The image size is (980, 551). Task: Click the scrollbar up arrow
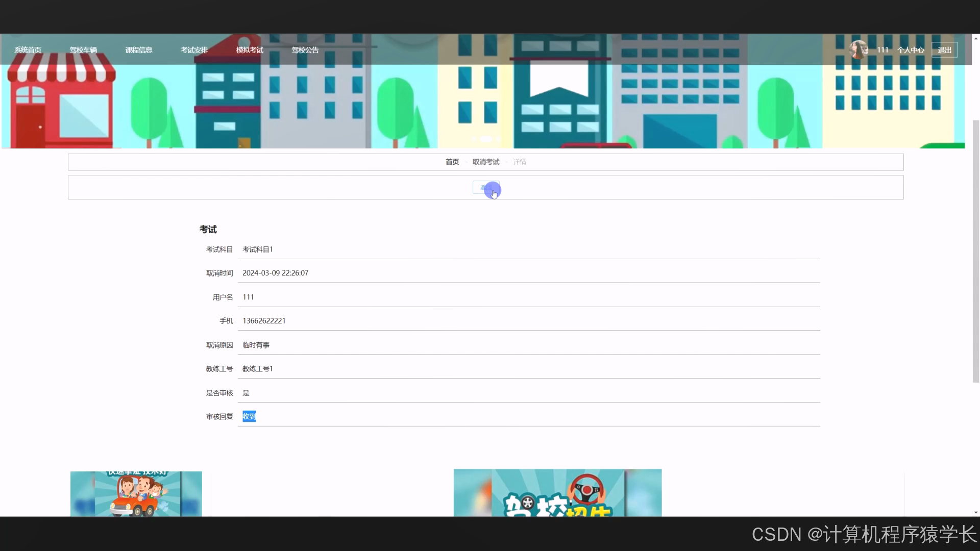(976, 38)
